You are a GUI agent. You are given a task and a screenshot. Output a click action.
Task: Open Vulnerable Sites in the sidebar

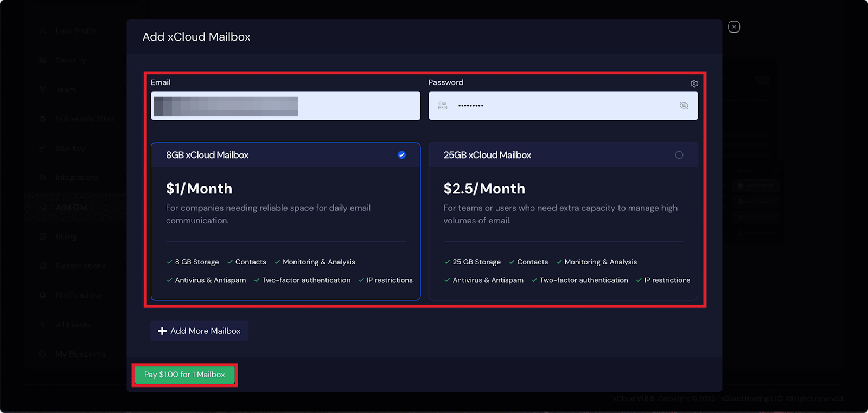pos(85,119)
